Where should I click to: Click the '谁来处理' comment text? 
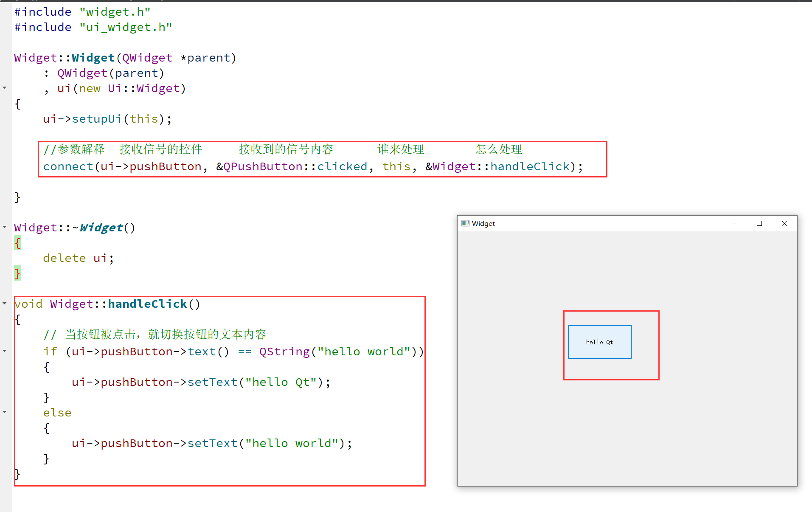coord(401,149)
